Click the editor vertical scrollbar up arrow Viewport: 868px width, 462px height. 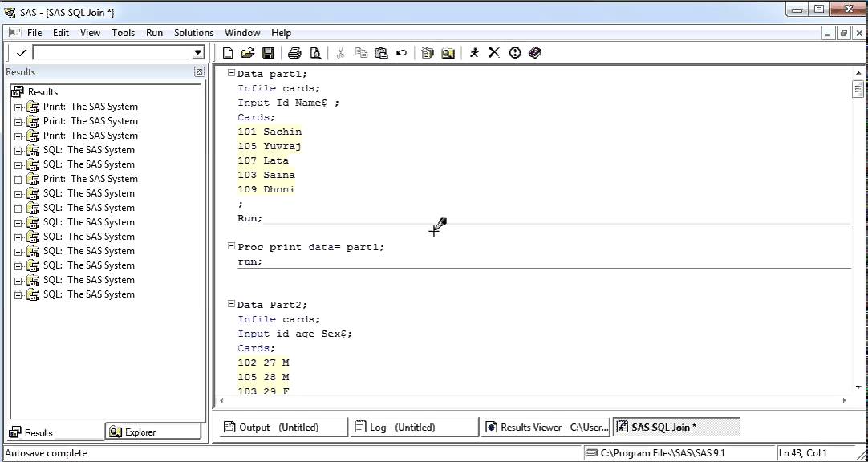(x=858, y=73)
